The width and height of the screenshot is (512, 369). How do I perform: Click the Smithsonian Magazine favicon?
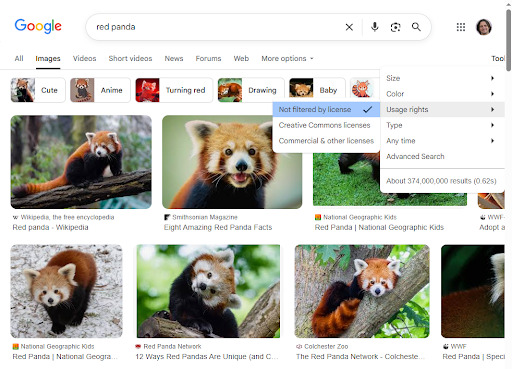click(x=167, y=217)
